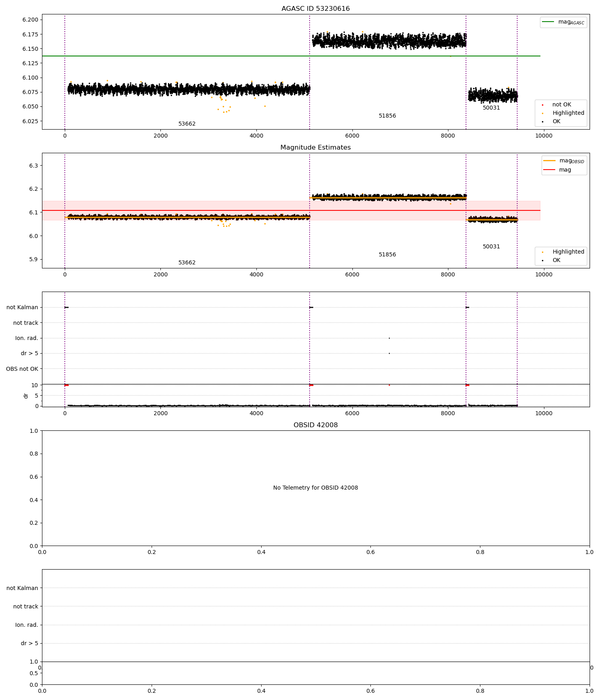Image resolution: width=600 pixels, height=700 pixels.
Task: Click the "50031" label in the AGASC ID plot
Action: (491, 108)
